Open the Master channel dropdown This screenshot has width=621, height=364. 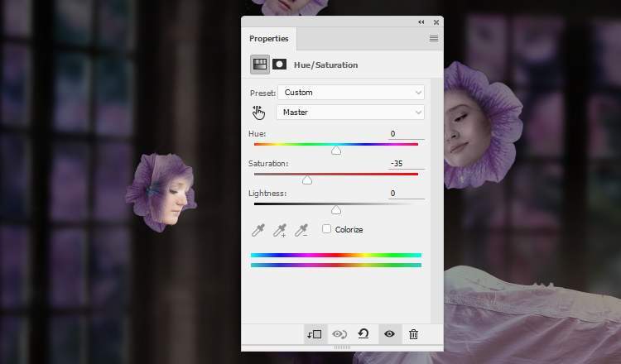click(350, 113)
